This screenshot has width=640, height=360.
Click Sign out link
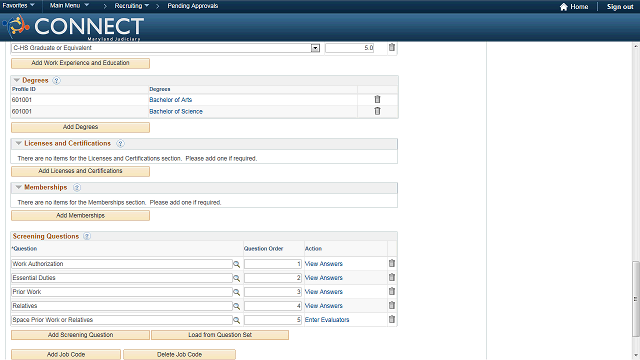tap(620, 7)
